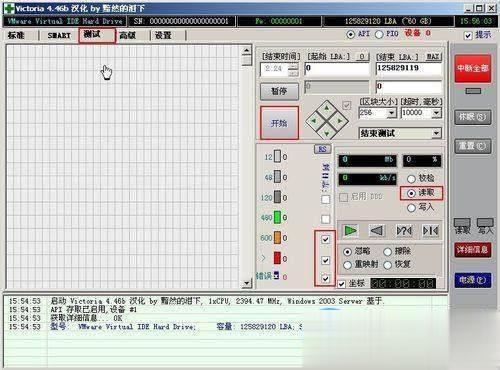Click the blue error block marker
Image resolution: width=500 pixels, height=370 pixels.
pyautogui.click(x=277, y=275)
